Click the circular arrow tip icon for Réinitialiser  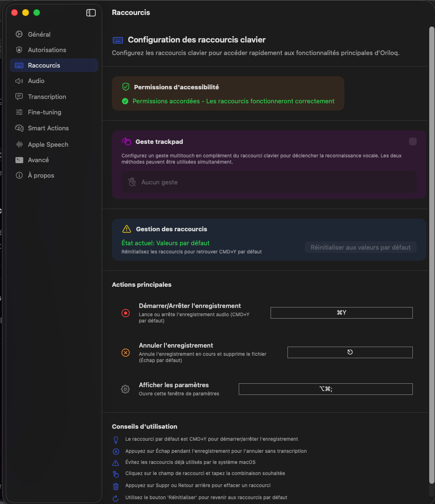(x=116, y=498)
